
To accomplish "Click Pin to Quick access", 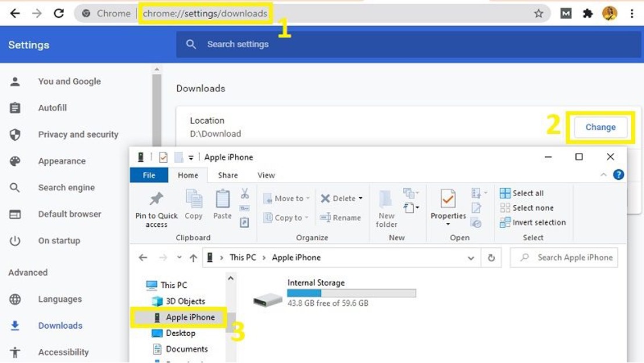I will pyautogui.click(x=156, y=209).
